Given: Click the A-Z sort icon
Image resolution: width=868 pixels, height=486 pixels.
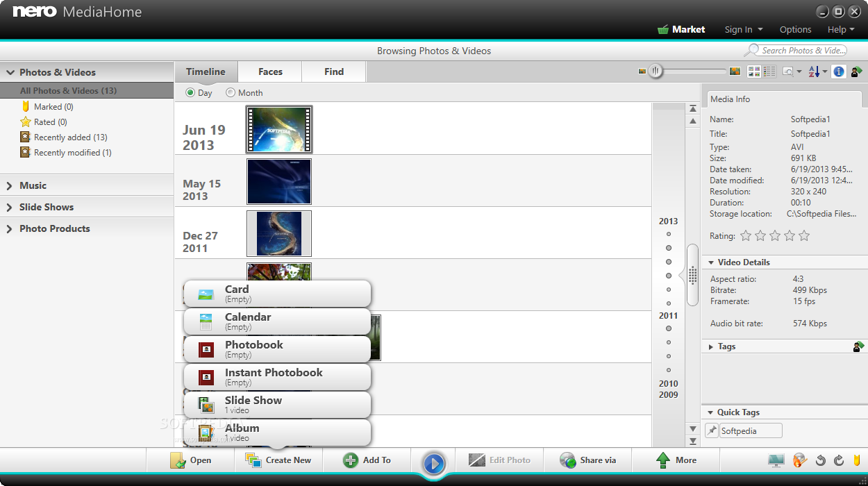Looking at the screenshot, I should coord(815,72).
